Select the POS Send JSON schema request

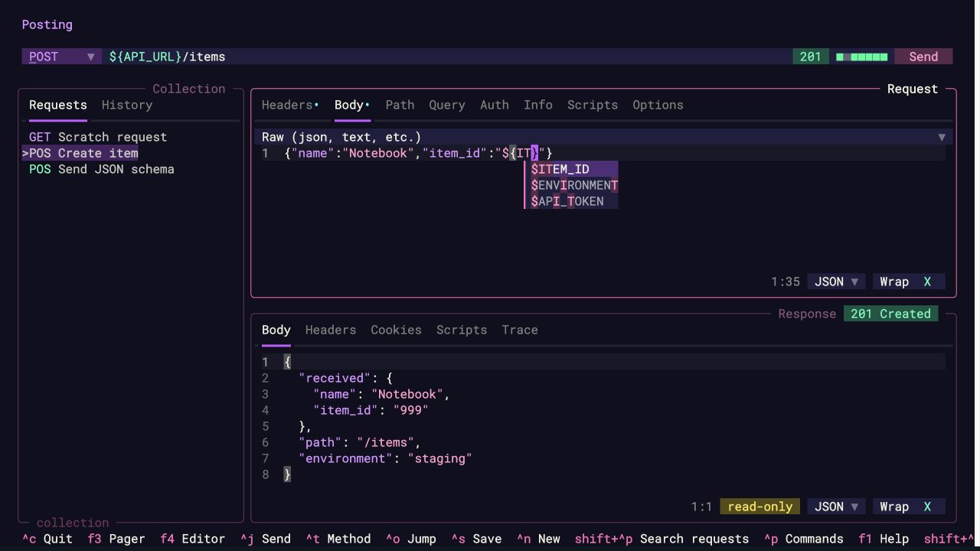pos(102,169)
